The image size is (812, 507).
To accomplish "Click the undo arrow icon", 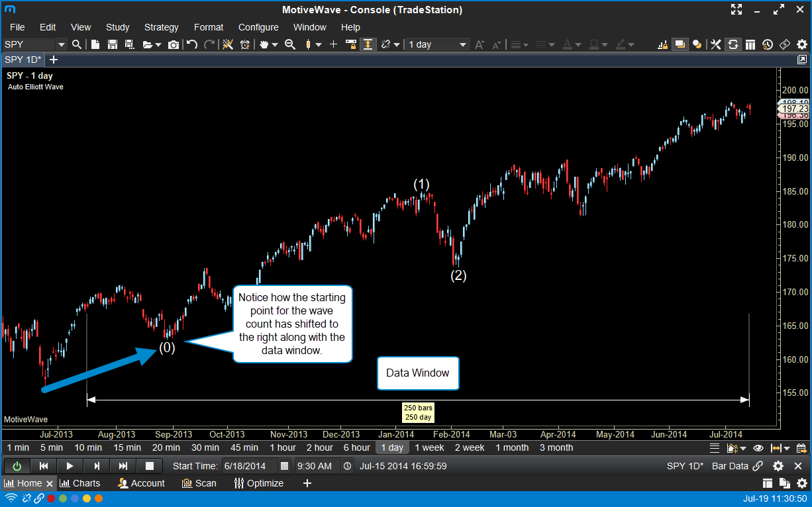I will tap(192, 44).
